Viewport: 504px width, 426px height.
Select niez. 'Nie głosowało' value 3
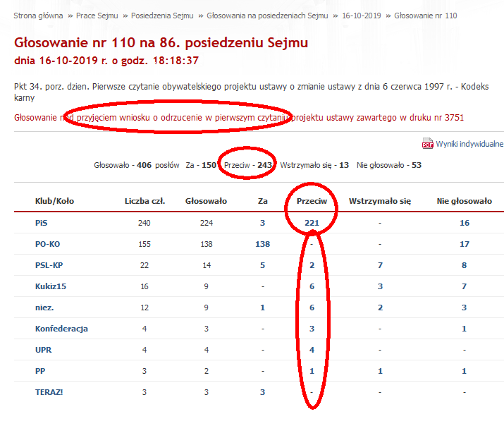point(464,308)
